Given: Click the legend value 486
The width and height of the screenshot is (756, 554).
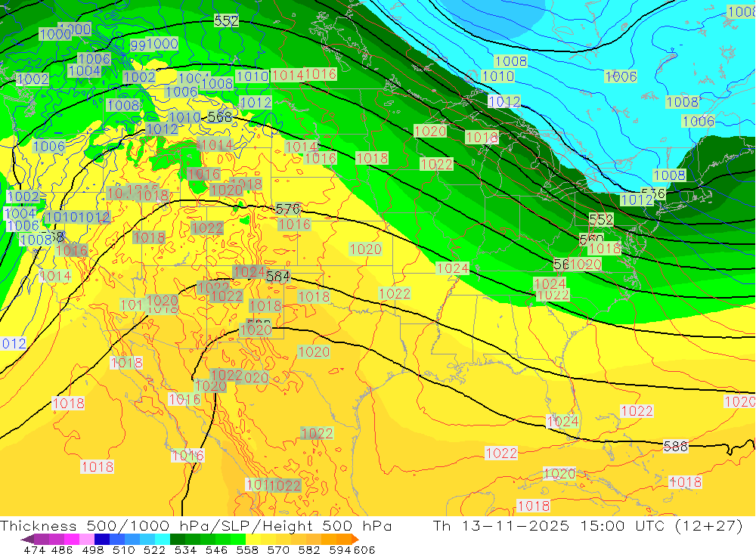Looking at the screenshot, I should tap(62, 549).
